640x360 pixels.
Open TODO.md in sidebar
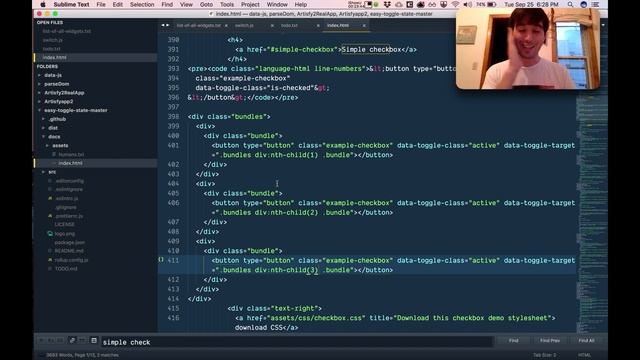click(x=66, y=269)
